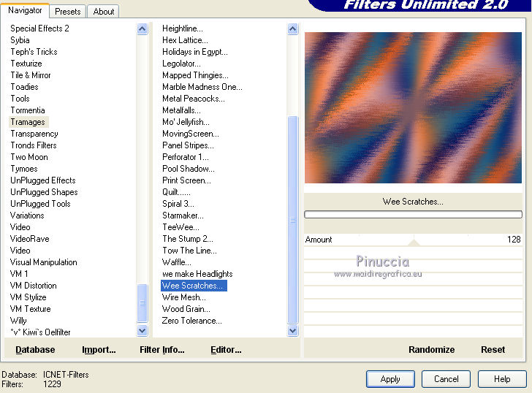Choose the Wire Mesh... filter
This screenshot has width=532, height=393.
tap(184, 297)
